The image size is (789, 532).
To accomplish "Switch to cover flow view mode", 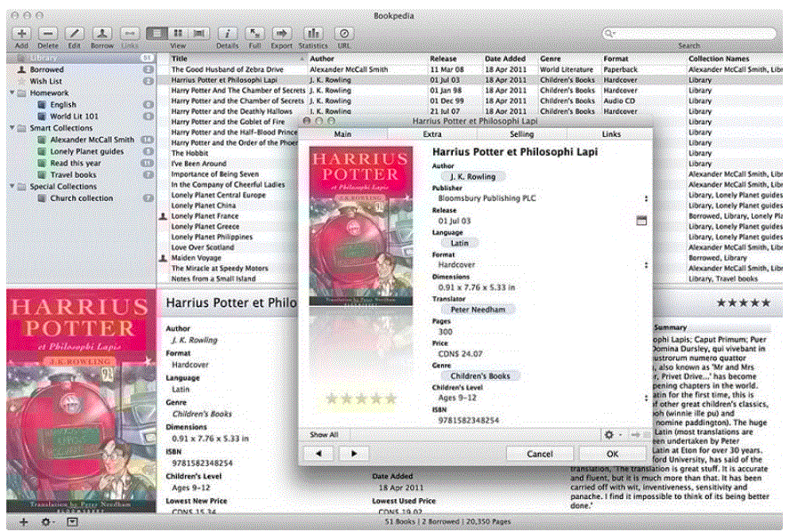I will click(x=198, y=33).
